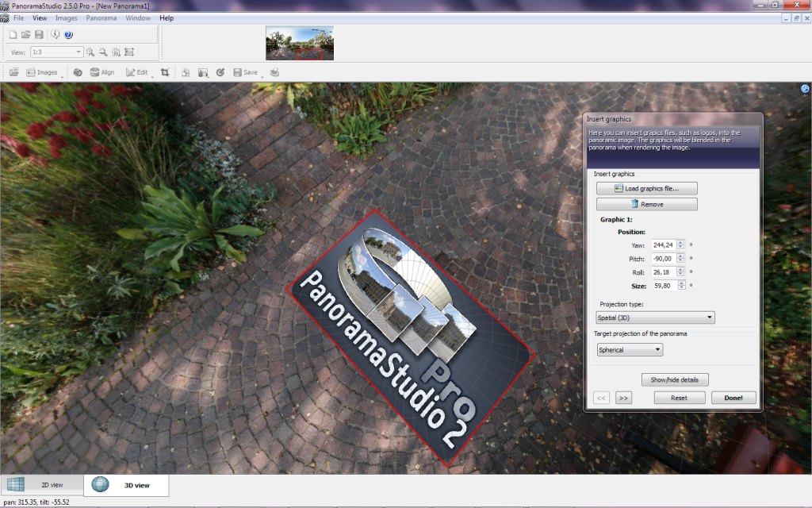
Task: Open the View zoom ratio dropdown
Action: pyautogui.click(x=56, y=52)
